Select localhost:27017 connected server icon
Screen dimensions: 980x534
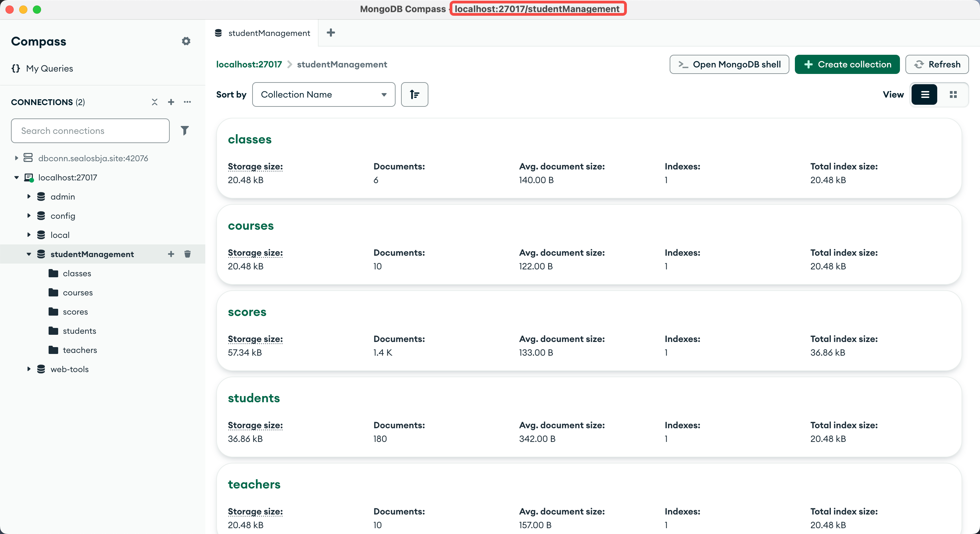[28, 177]
